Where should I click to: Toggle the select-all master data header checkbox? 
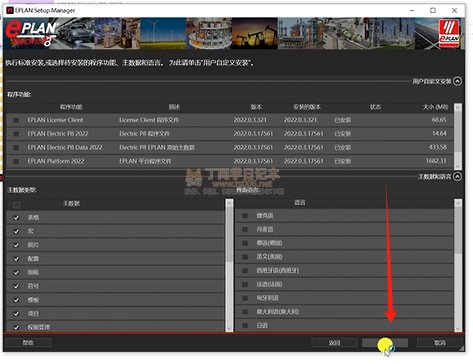click(16, 204)
